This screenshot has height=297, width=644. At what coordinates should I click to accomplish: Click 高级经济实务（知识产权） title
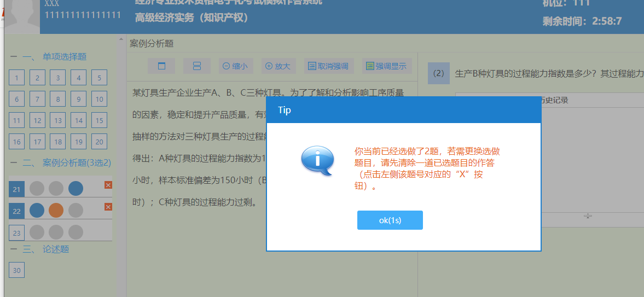click(192, 18)
